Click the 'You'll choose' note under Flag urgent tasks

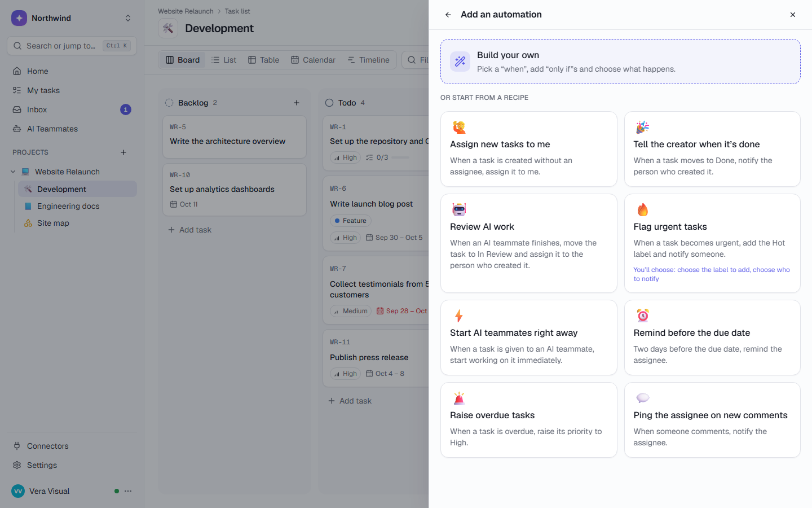pyautogui.click(x=712, y=274)
